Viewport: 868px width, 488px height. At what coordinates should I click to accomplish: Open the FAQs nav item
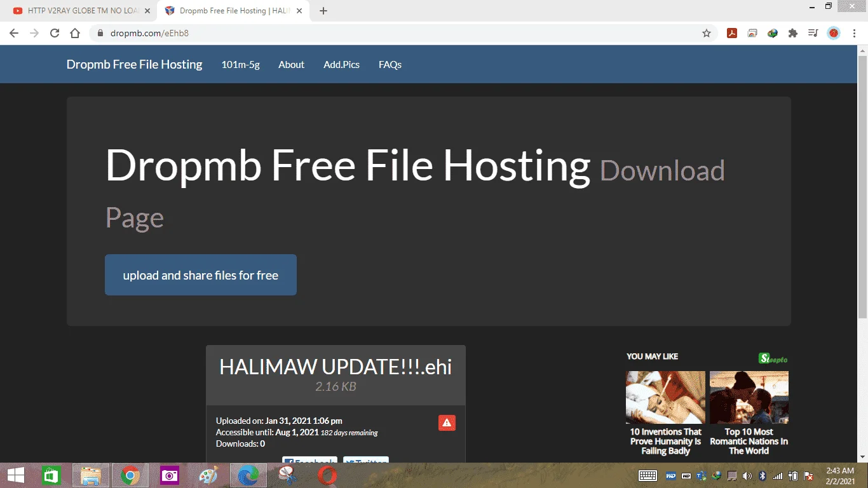click(x=390, y=64)
